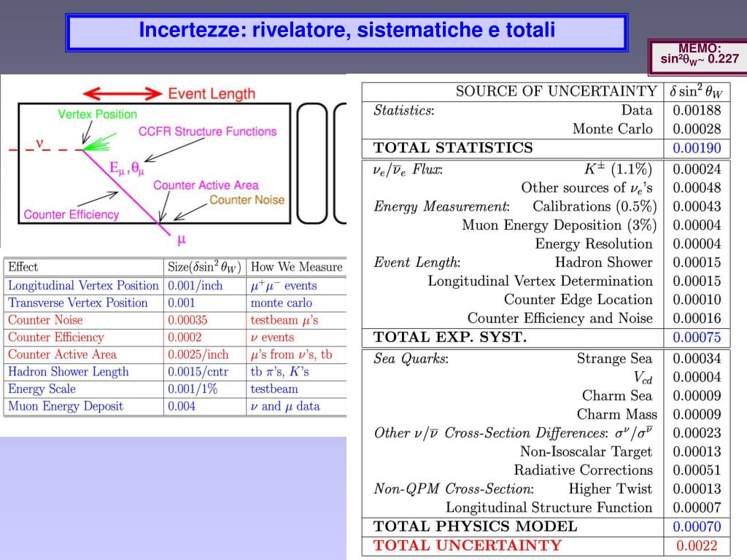The image size is (747, 560).
Task: Click 'Calibrations (0.5%)' entry
Action: (x=595, y=206)
